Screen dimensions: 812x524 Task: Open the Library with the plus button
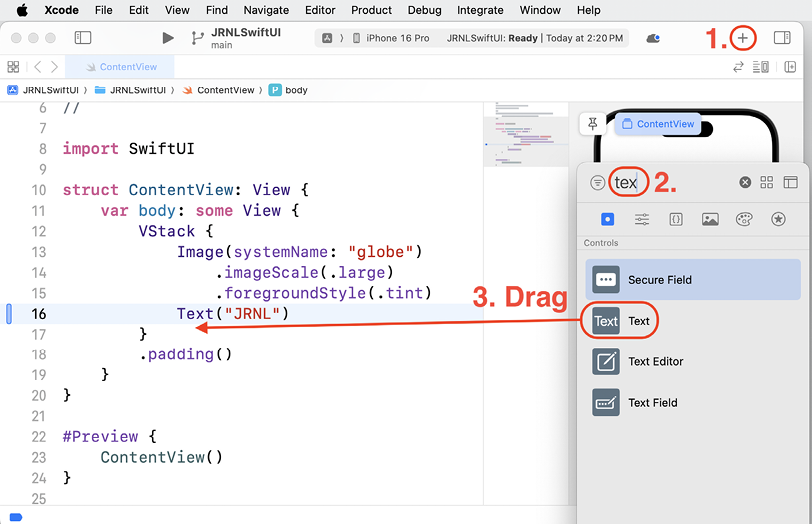[x=743, y=38]
